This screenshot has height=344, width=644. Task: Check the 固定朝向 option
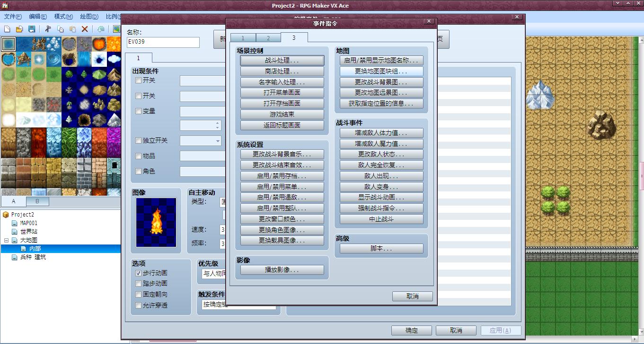pyautogui.click(x=138, y=295)
